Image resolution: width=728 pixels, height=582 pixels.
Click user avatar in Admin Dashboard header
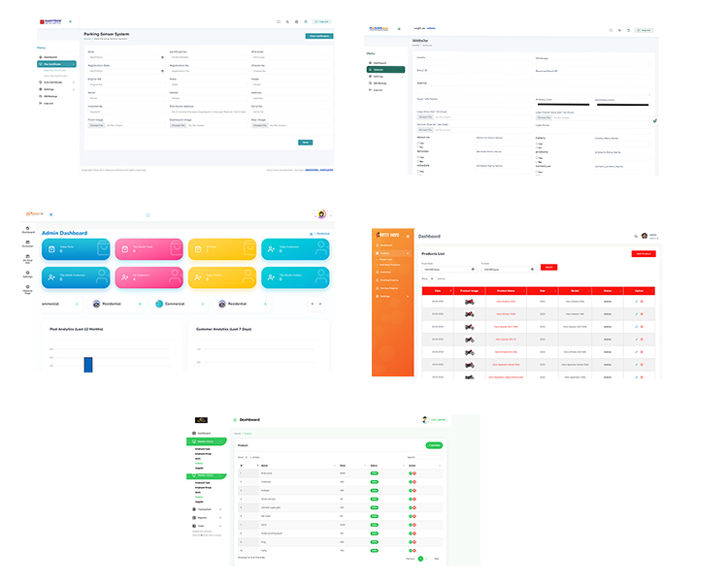click(321, 214)
